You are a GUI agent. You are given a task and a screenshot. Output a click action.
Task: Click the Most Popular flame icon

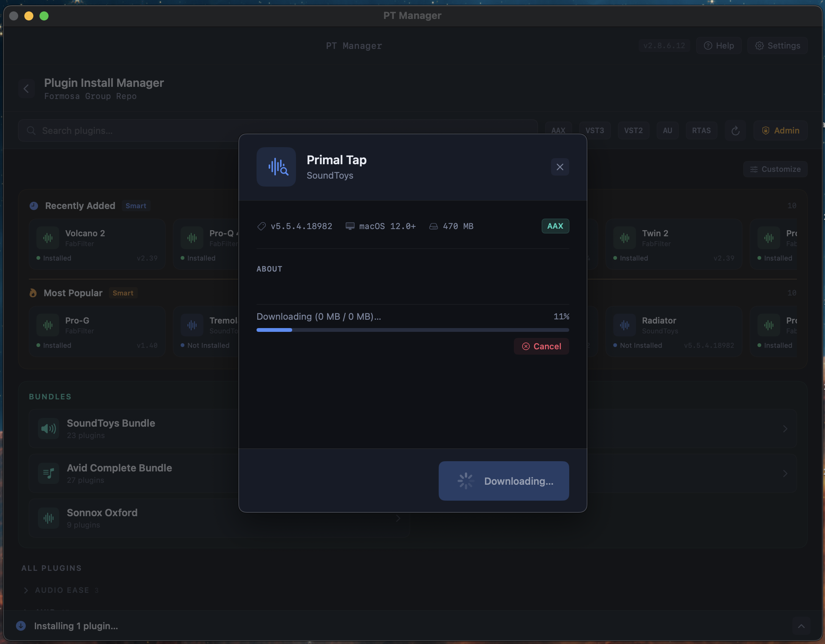(33, 293)
